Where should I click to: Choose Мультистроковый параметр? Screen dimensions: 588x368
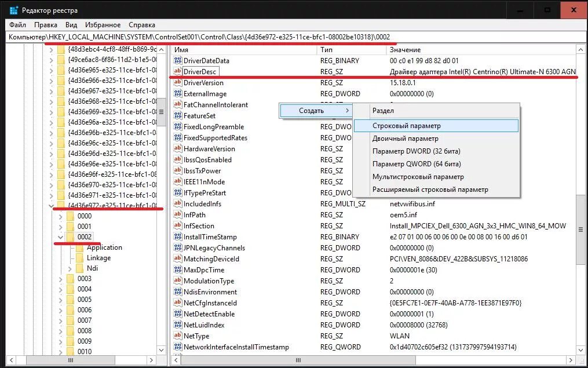point(436,177)
